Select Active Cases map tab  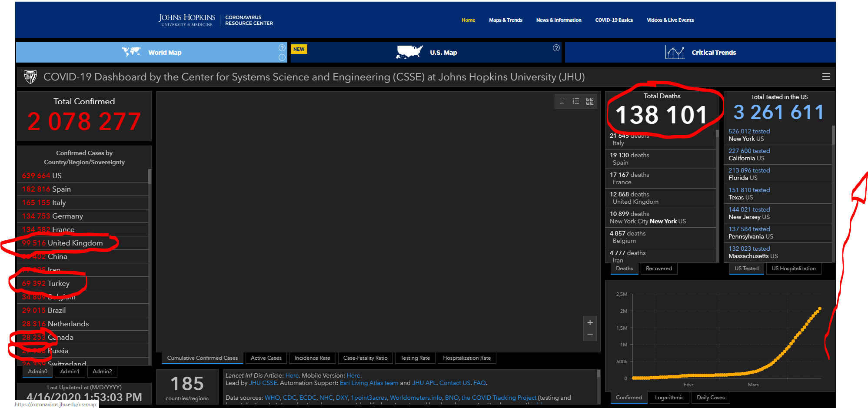(x=266, y=358)
